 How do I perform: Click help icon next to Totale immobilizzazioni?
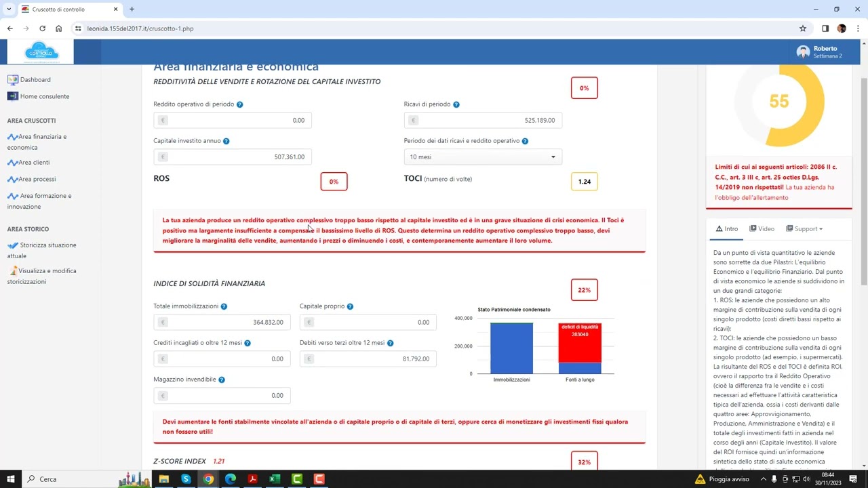[x=224, y=306]
